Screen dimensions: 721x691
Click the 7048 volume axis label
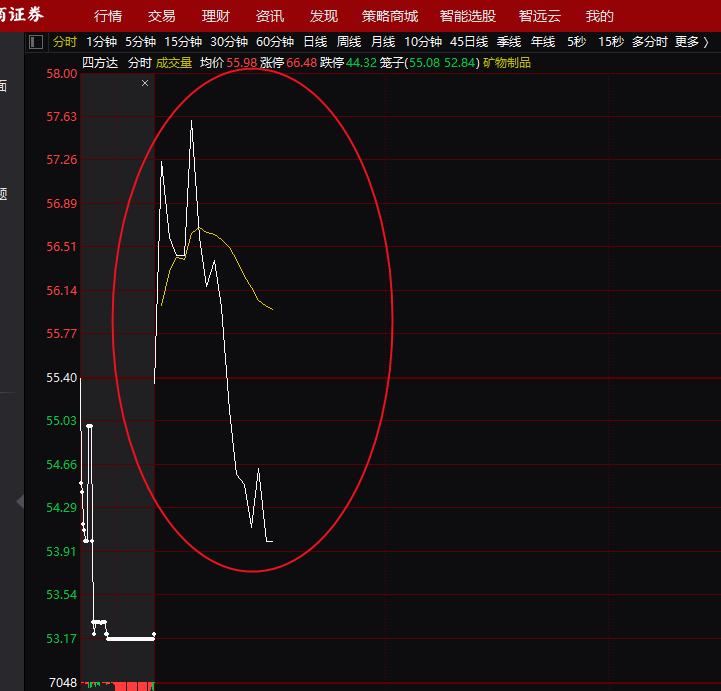[x=63, y=683]
